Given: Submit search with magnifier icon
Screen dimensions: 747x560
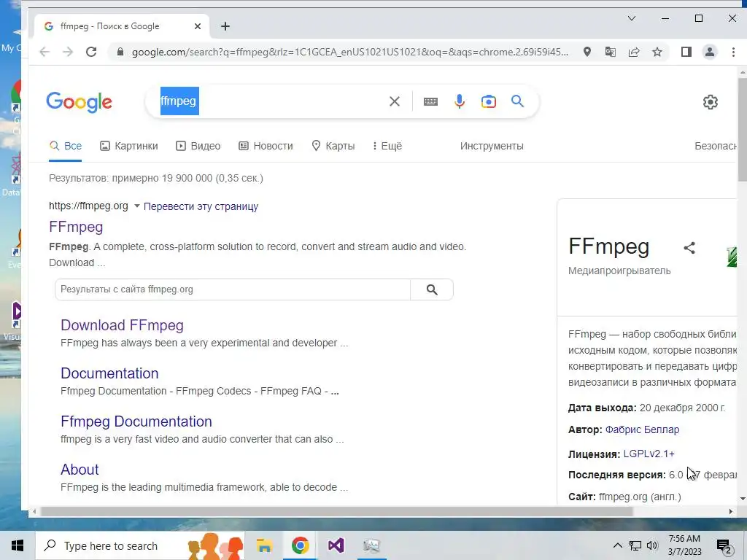Looking at the screenshot, I should point(517,101).
